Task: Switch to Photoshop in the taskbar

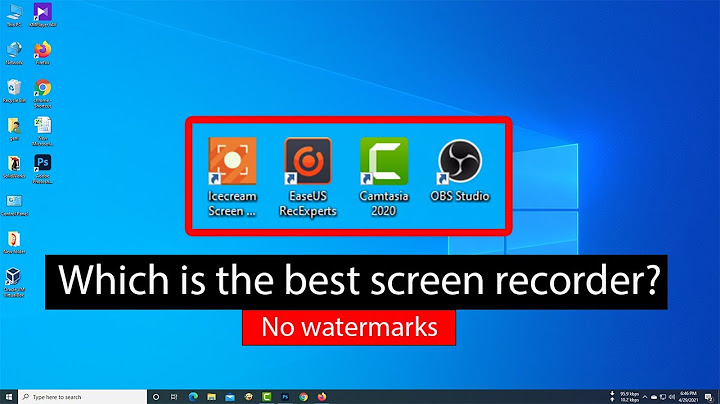Action: (285, 397)
